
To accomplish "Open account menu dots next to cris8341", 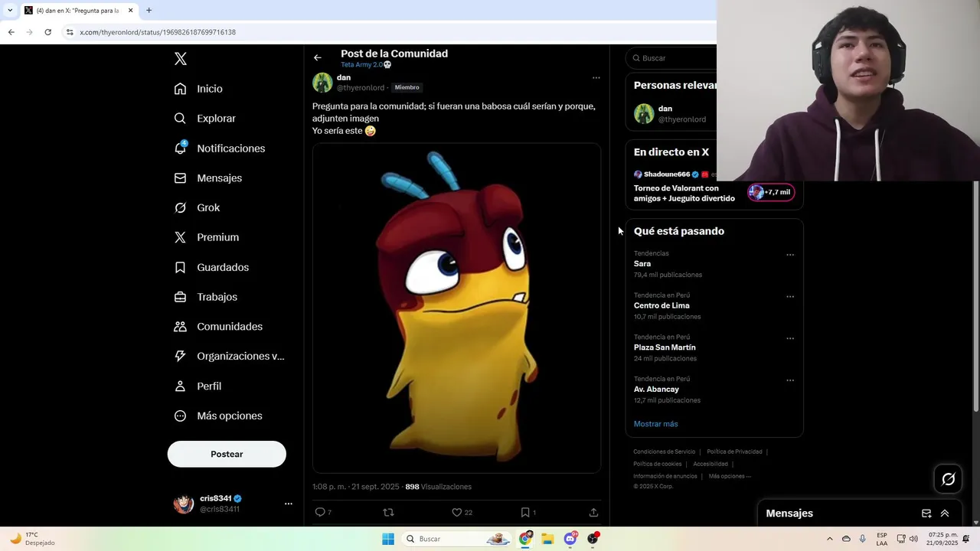I will coord(289,504).
